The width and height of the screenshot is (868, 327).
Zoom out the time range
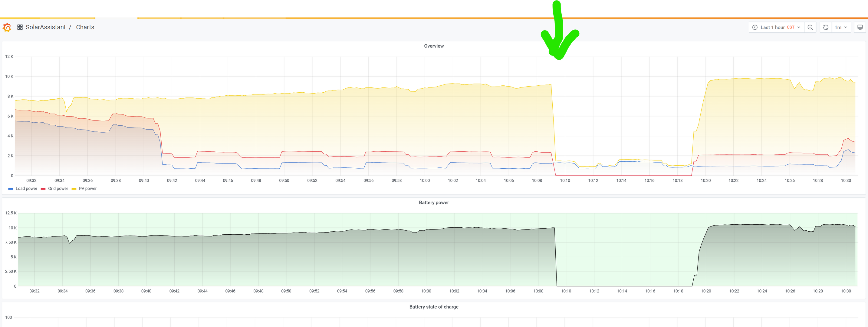tap(810, 27)
